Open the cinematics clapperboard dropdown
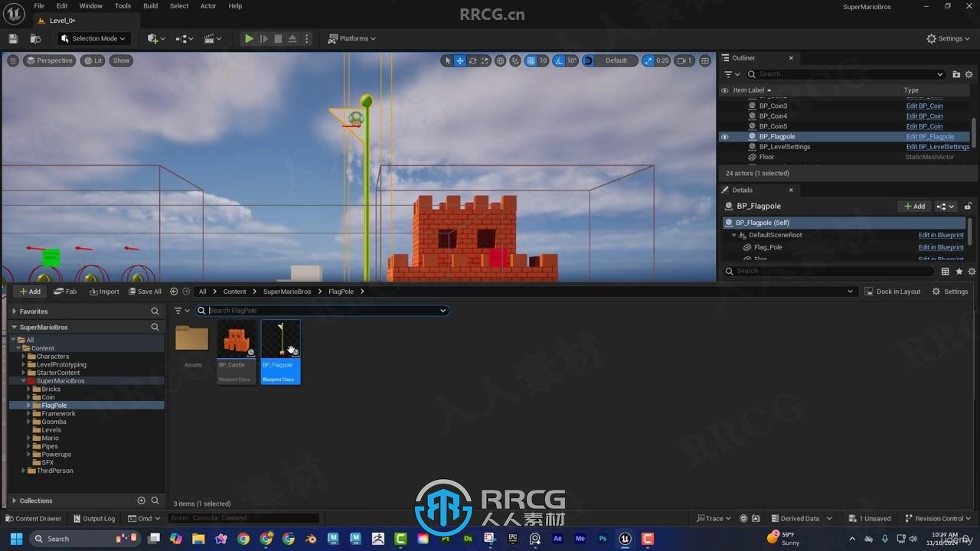980x551 pixels. (x=212, y=38)
